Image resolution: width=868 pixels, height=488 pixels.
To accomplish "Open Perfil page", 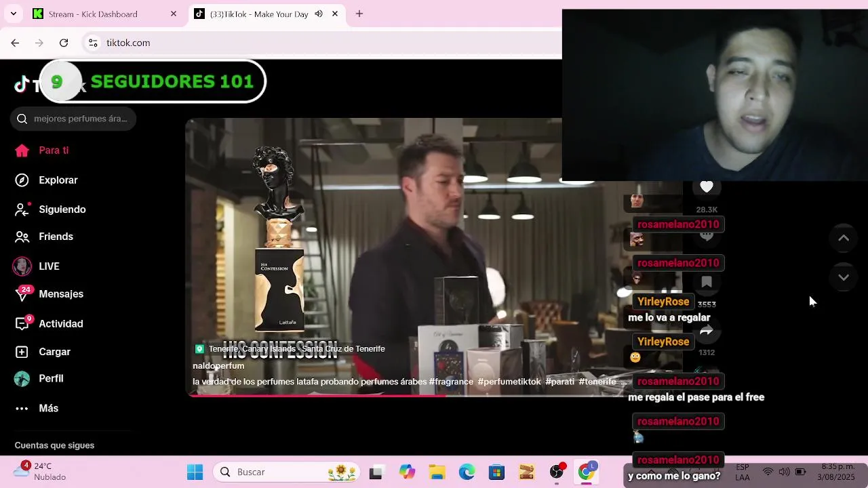I will pos(39,379).
